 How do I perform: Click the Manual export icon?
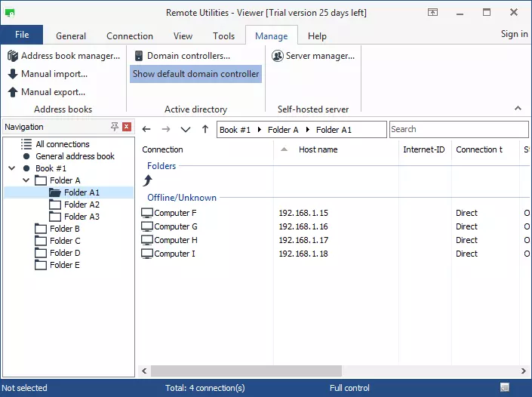(13, 92)
